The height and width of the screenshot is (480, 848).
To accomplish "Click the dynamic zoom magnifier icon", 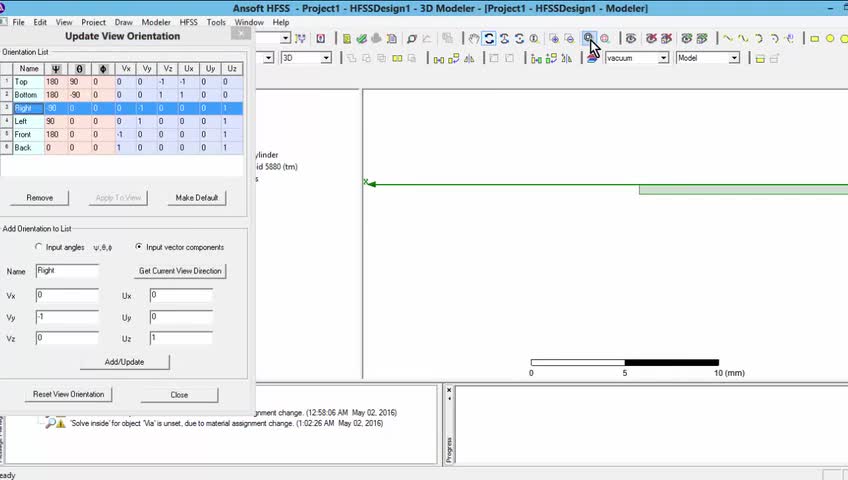I will pos(534,39).
